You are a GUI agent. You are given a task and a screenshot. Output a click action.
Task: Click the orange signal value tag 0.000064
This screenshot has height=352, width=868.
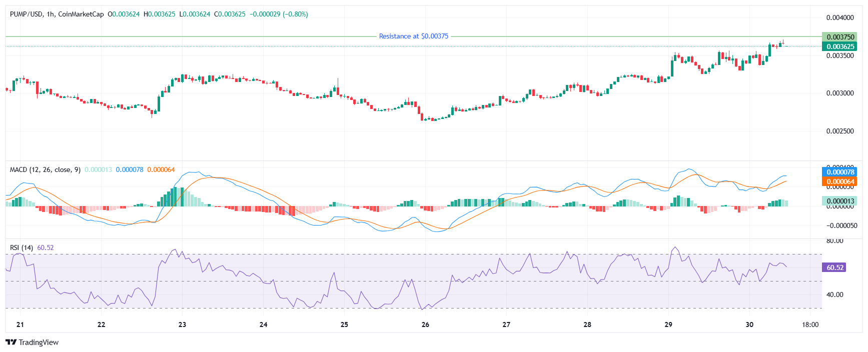[839, 181]
